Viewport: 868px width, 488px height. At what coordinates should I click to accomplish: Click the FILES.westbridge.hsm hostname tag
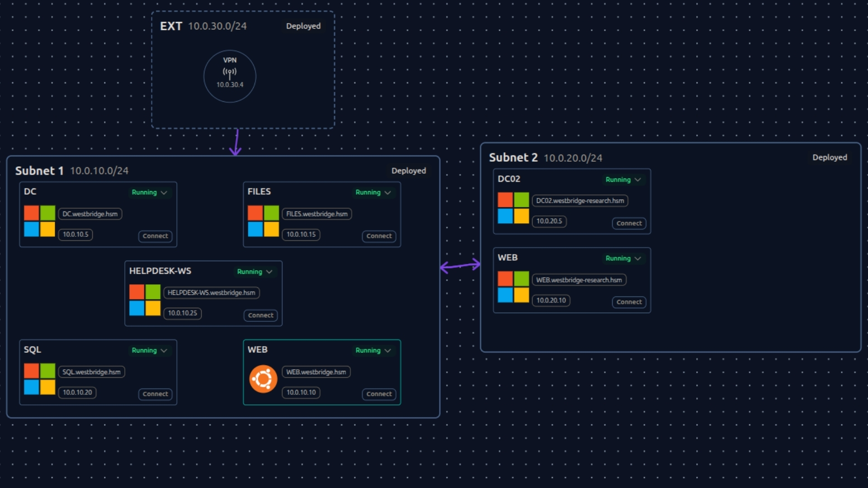tap(317, 214)
